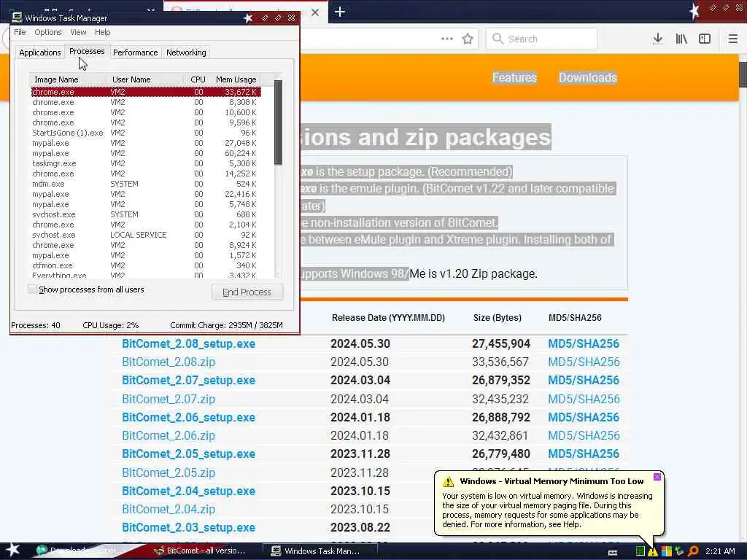The width and height of the screenshot is (747, 560).
Task: Click the browser page vertical scrollbar
Action: [x=743, y=74]
